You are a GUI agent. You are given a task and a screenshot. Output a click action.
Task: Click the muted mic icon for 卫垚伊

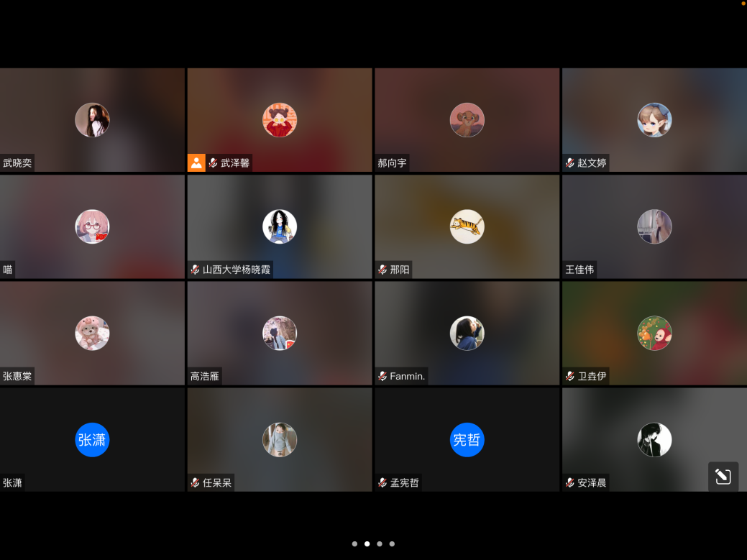569,376
